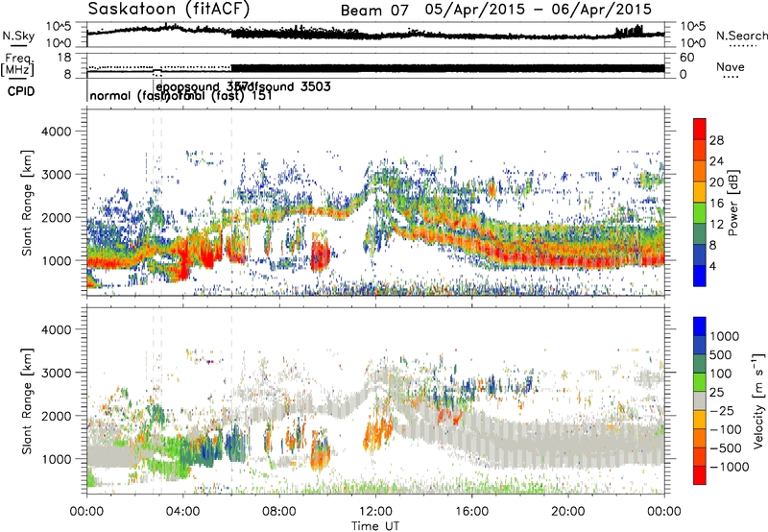Click the 'Saskatoon (fitACF)' title text

coord(169,9)
